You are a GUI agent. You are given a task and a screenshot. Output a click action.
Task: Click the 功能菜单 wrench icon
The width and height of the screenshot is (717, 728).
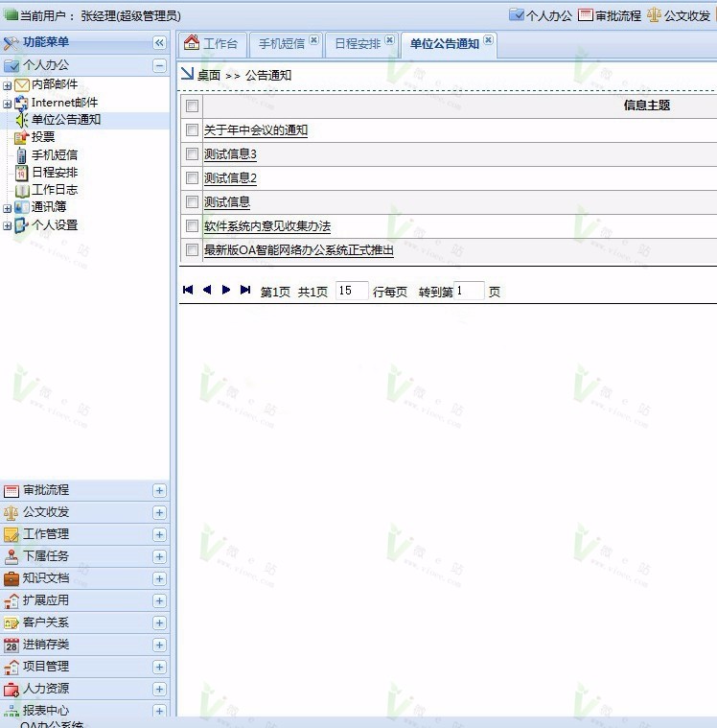(x=12, y=43)
